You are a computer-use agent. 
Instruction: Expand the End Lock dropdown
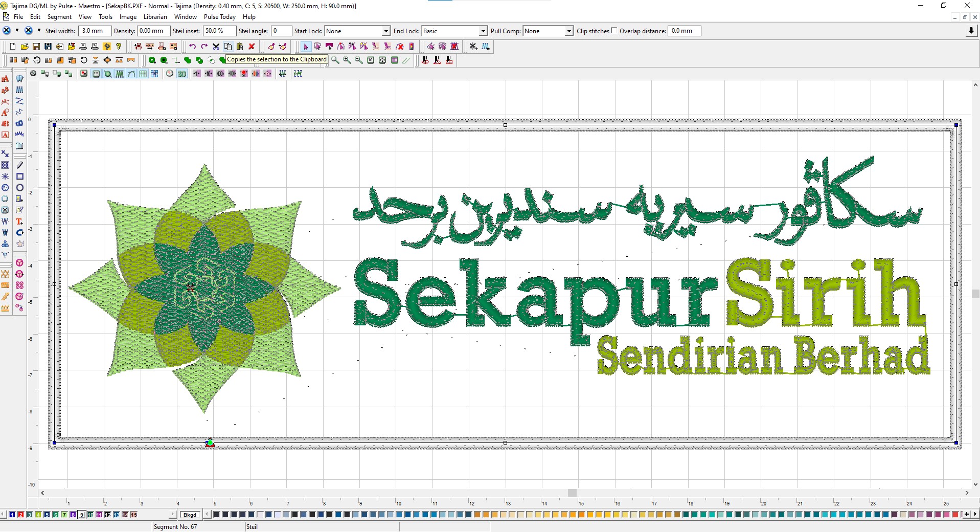(483, 31)
